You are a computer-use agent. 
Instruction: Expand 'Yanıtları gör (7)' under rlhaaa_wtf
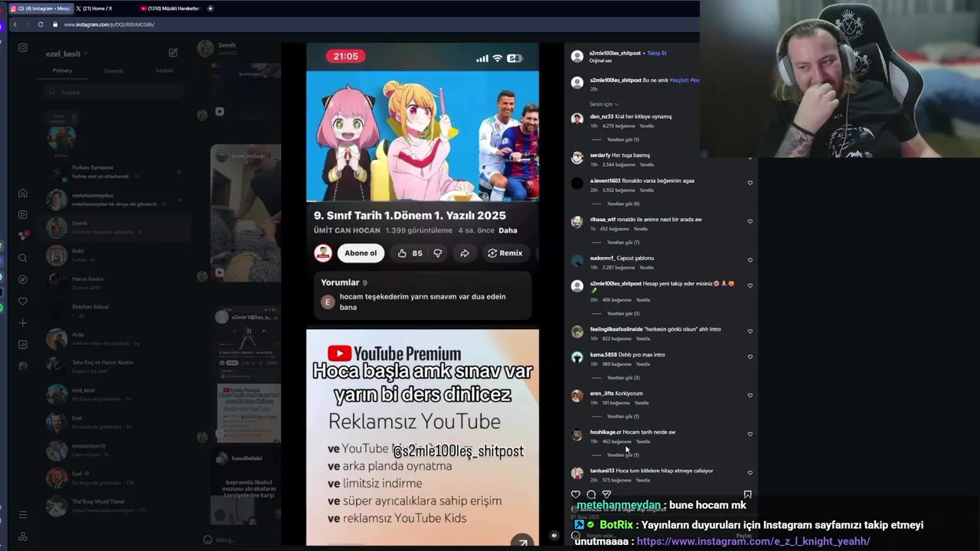pos(622,242)
